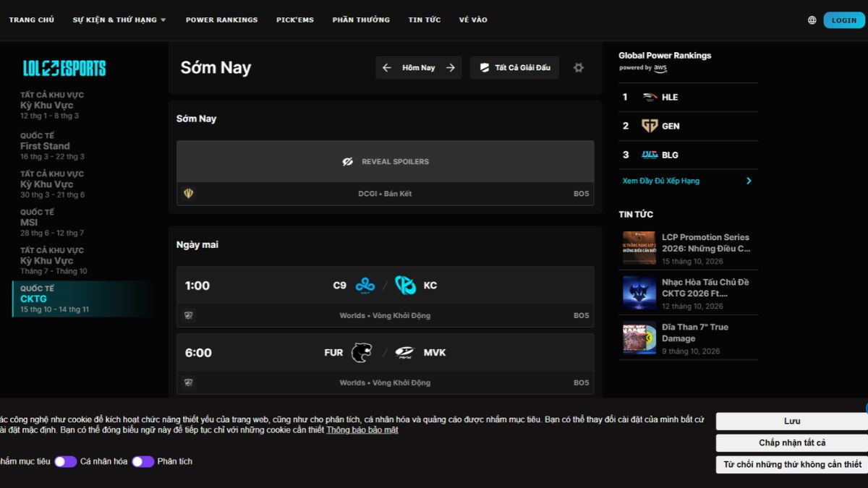
Task: Click the HLE team logo
Action: (650, 97)
